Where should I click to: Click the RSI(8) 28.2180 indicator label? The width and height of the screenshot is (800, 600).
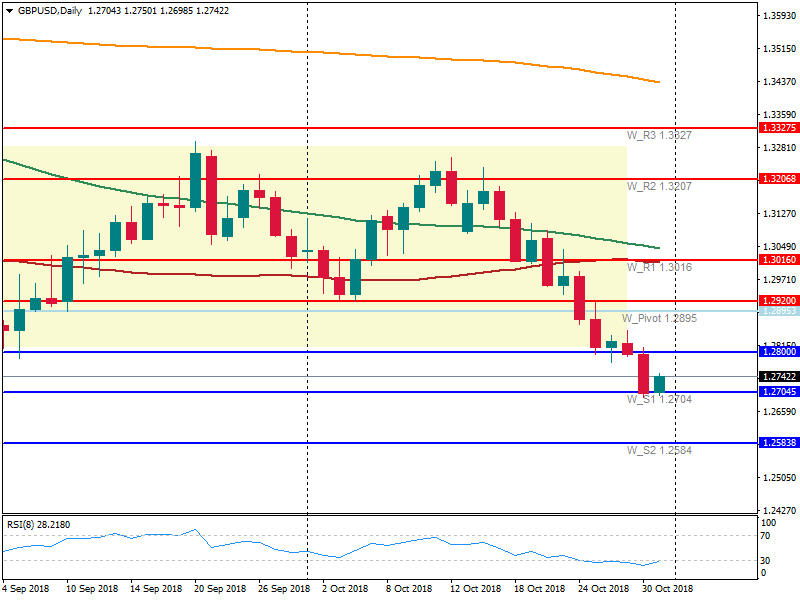[42, 523]
